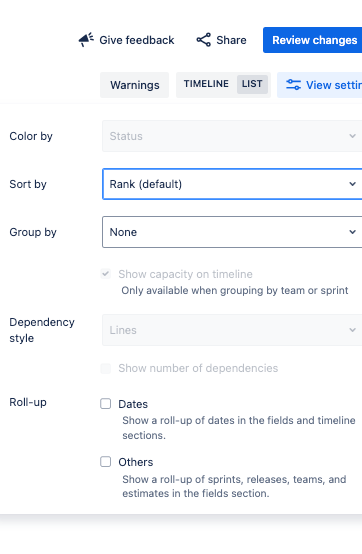Click the Color by chevron arrow
This screenshot has height=554, width=362.
tap(352, 136)
